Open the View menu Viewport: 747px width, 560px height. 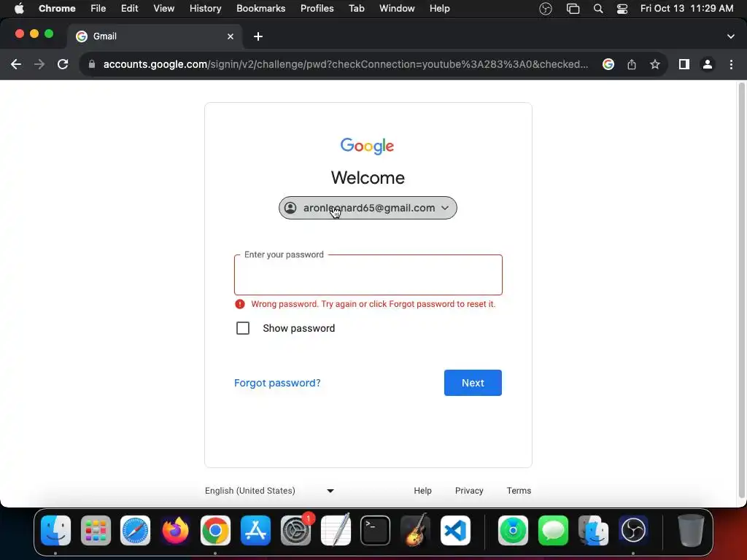[x=164, y=9]
